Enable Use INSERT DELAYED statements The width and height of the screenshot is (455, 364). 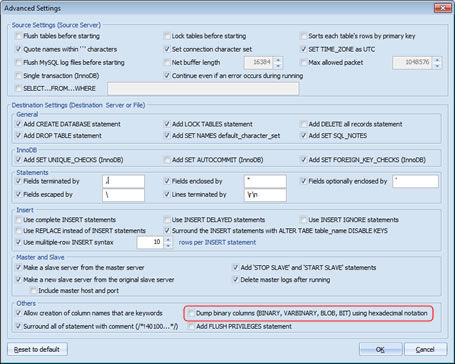(167, 220)
